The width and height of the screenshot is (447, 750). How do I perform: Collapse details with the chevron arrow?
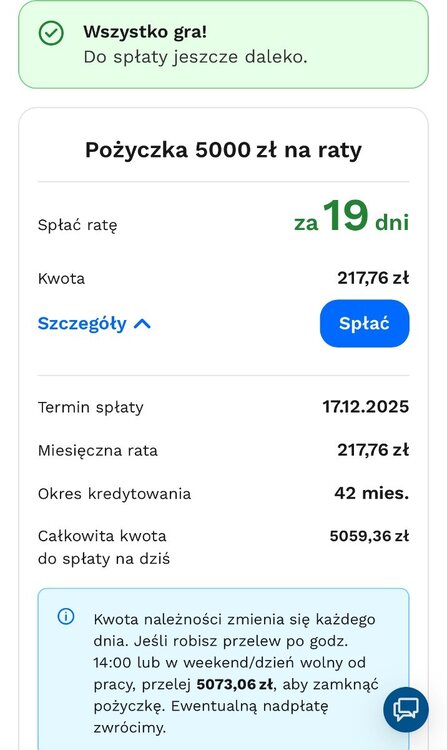point(142,324)
